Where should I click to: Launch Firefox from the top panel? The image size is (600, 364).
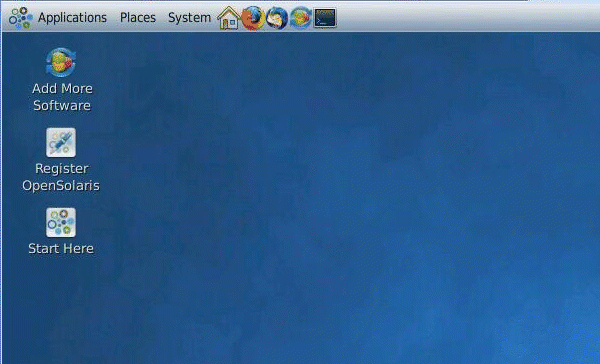tap(253, 18)
